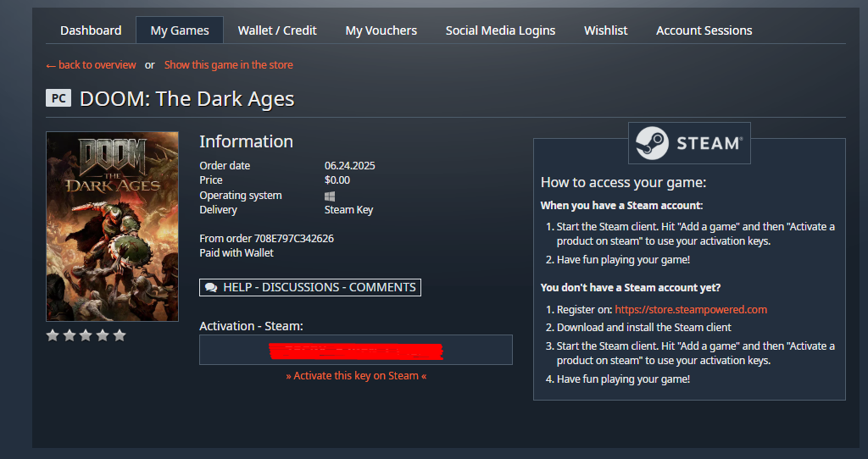The height and width of the screenshot is (459, 868).
Task: Click the Steam logo banner
Action: click(x=689, y=143)
